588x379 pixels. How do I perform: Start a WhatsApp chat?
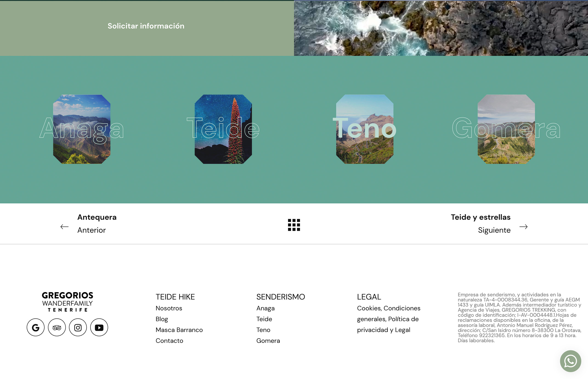pyautogui.click(x=570, y=361)
